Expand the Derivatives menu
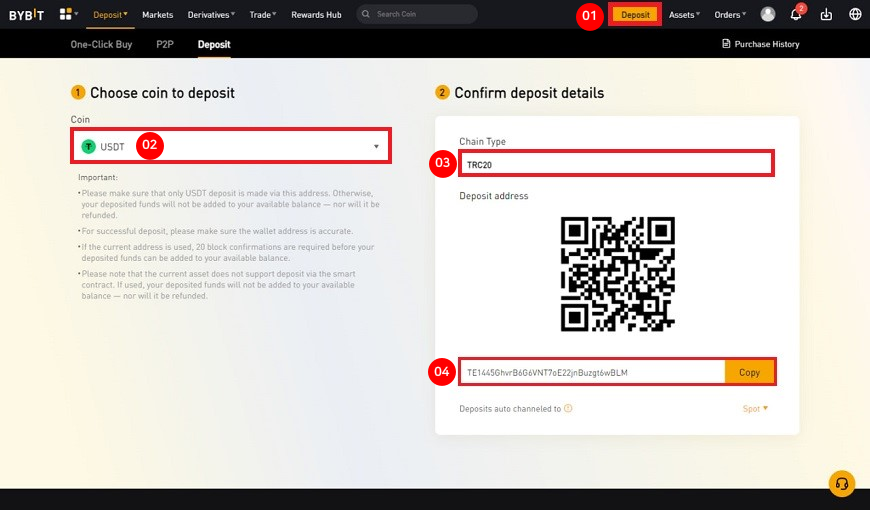870x510 pixels. pos(211,15)
